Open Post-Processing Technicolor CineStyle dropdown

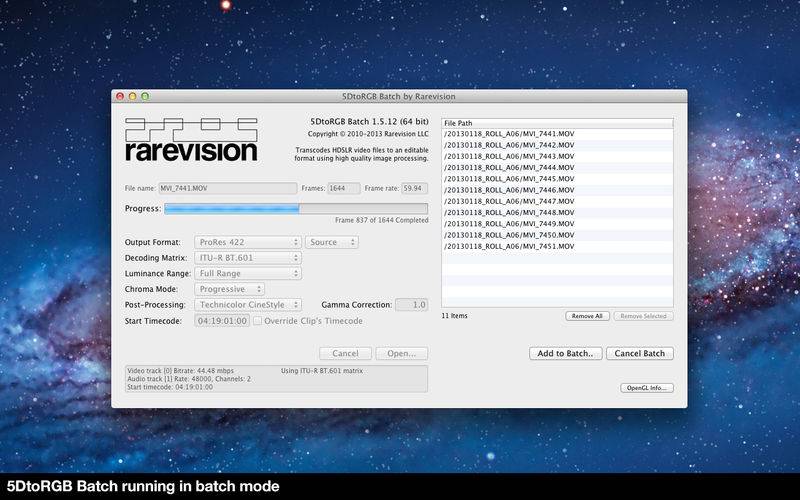click(x=248, y=305)
